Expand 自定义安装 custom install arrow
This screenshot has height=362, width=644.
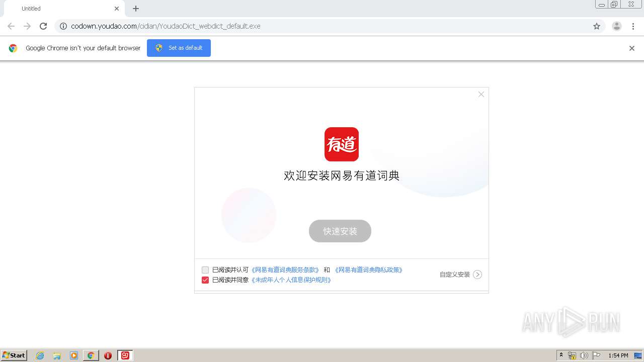click(477, 275)
